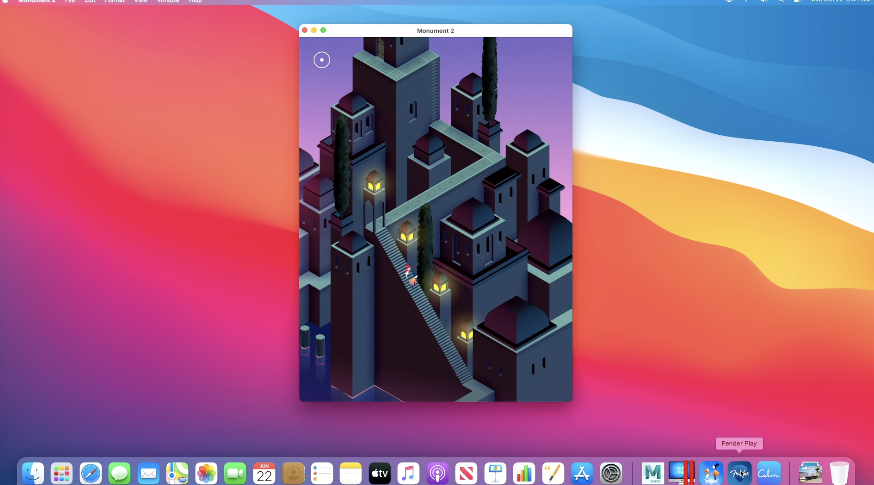
Task: Open the Photos app in the dock
Action: [x=206, y=473]
